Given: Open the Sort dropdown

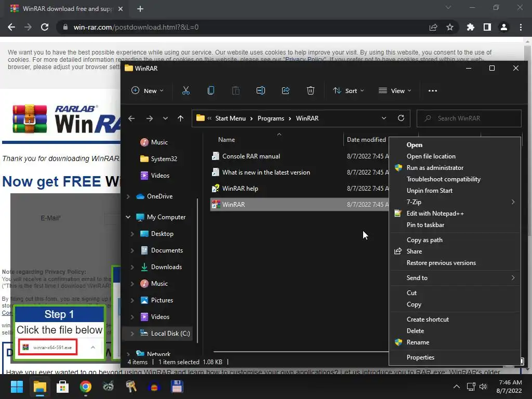Looking at the screenshot, I should click(x=348, y=90).
